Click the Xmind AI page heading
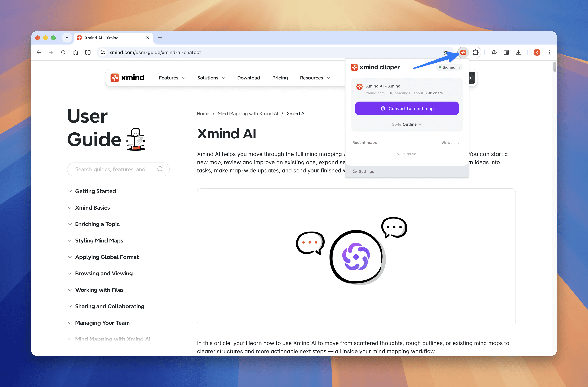The width and height of the screenshot is (588, 387). pyautogui.click(x=227, y=134)
